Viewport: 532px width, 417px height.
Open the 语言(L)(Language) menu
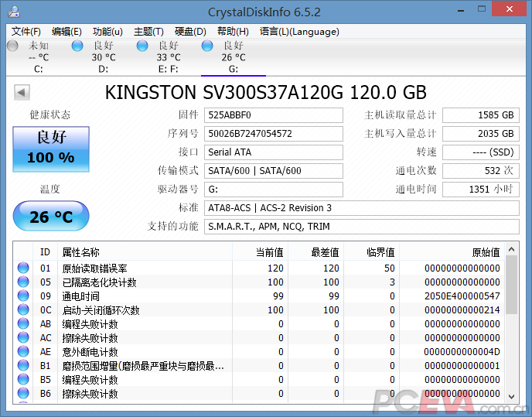(299, 32)
